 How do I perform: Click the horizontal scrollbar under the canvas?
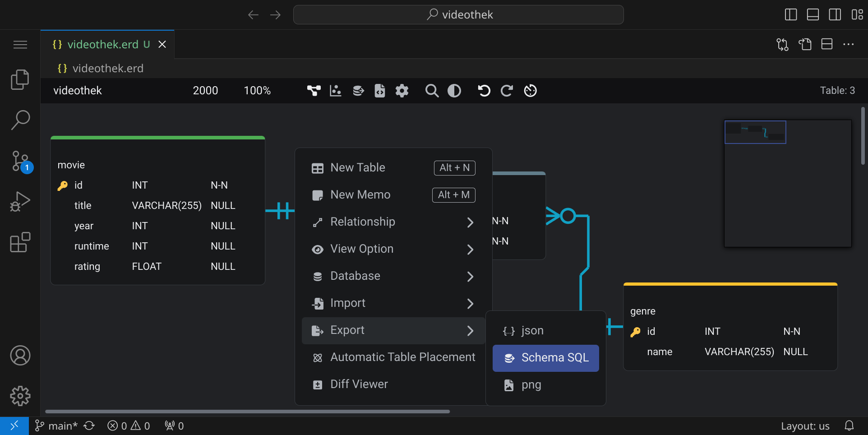[247, 412]
